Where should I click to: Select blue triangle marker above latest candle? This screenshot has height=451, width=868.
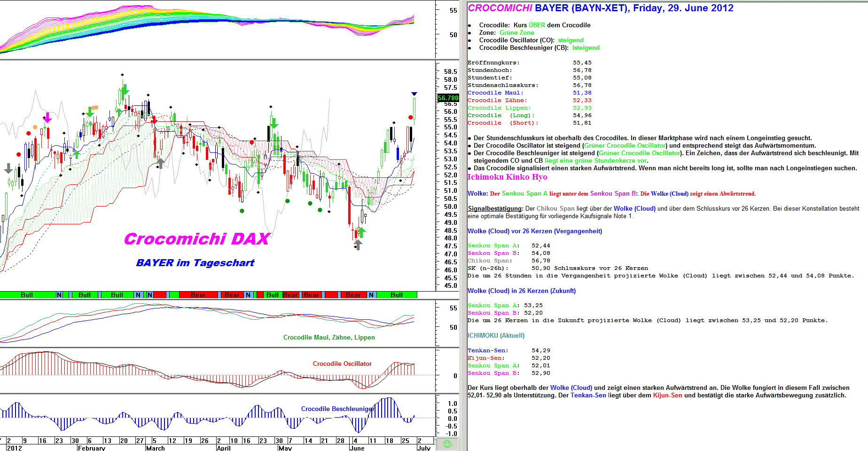(414, 94)
